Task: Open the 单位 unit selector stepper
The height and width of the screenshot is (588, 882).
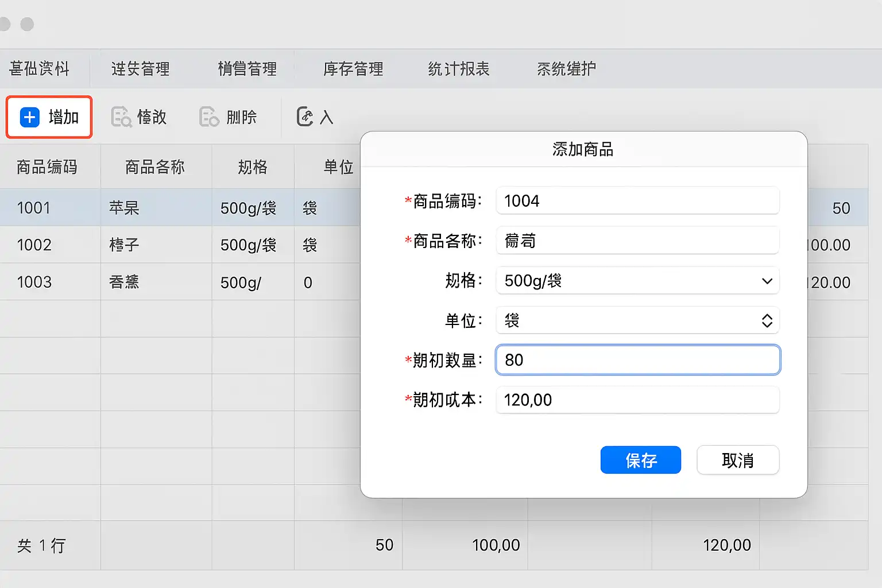Action: (767, 320)
